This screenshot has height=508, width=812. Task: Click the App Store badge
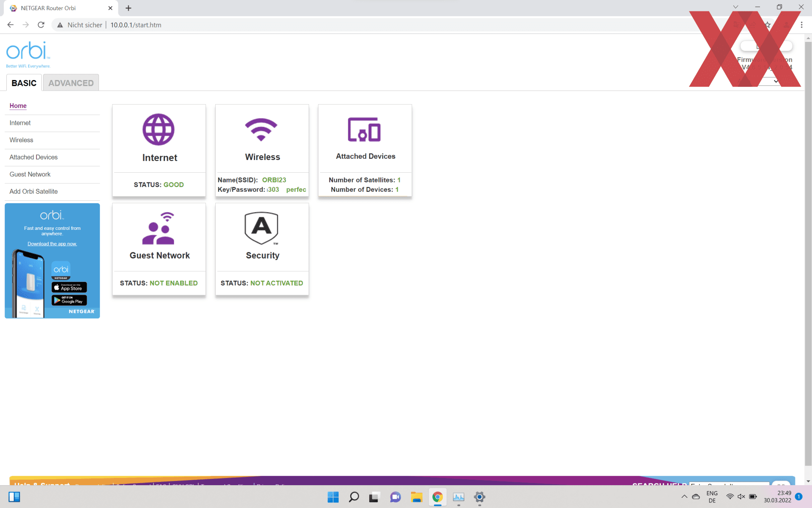(x=69, y=287)
